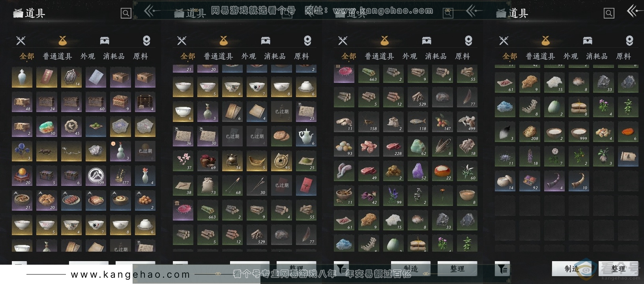The width and height of the screenshot is (644, 284).
Task: Click the white teapot with count 6
Action: 306,136
